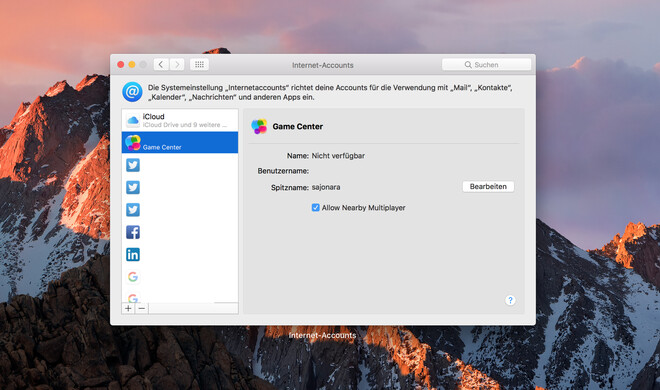Show all preferences with grid button
660x390 pixels.
pos(199,64)
